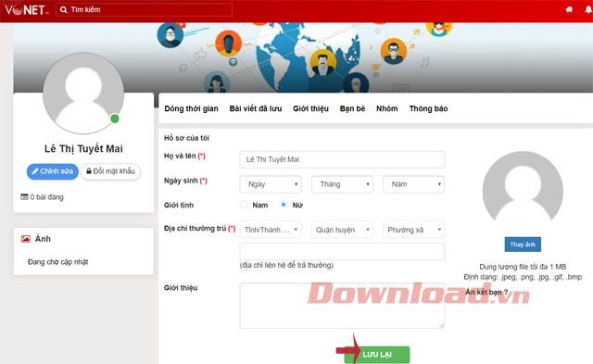Click the large profile avatar on left
Image resolution: width=593 pixels, height=364 pixels.
pos(83,93)
